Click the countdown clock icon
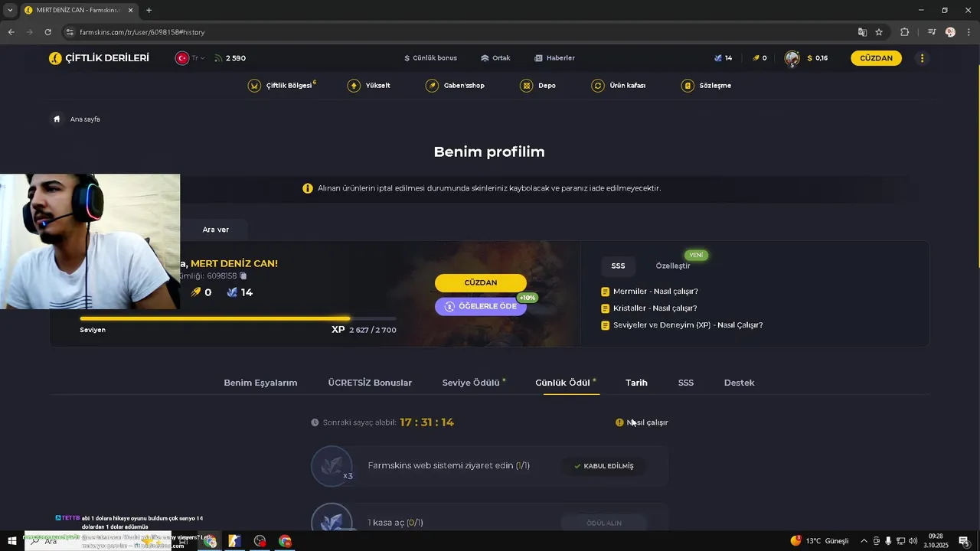 coord(315,422)
